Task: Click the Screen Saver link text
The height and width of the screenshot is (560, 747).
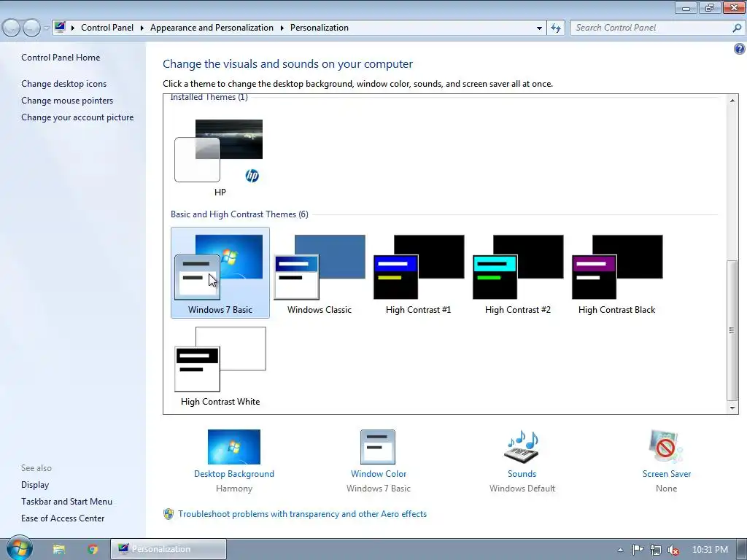Action: [x=667, y=474]
